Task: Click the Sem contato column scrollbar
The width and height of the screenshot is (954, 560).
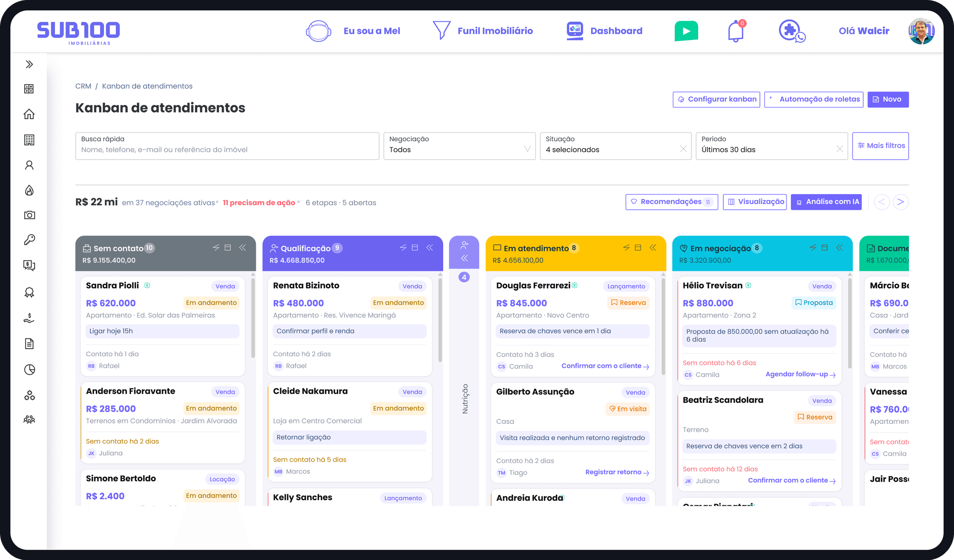Action: coord(253,317)
